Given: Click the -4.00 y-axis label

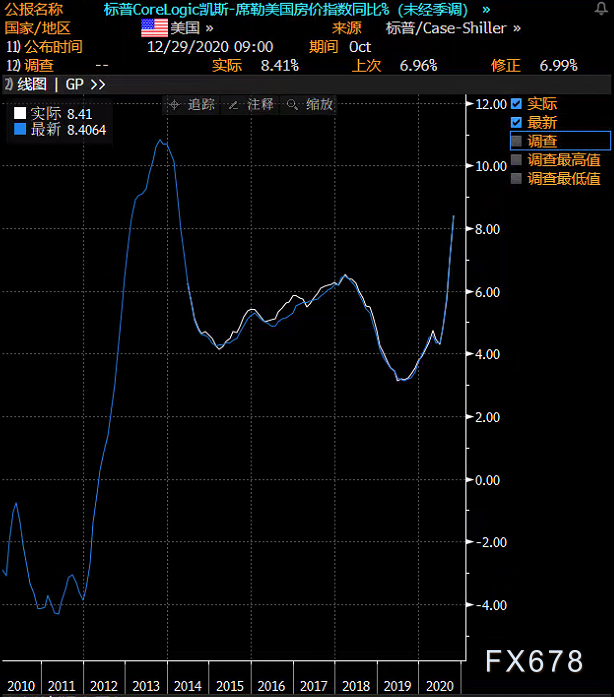Looking at the screenshot, I should (491, 605).
